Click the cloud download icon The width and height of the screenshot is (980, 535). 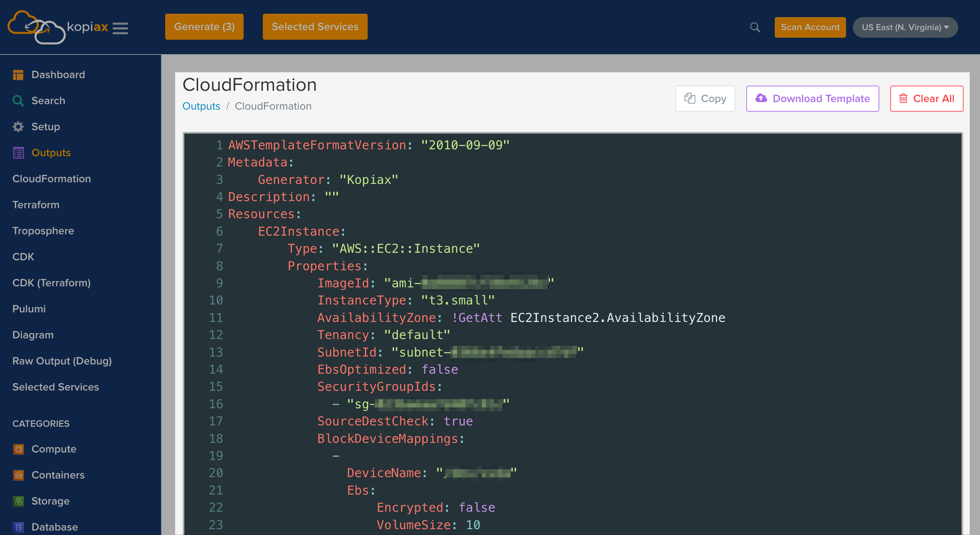761,98
